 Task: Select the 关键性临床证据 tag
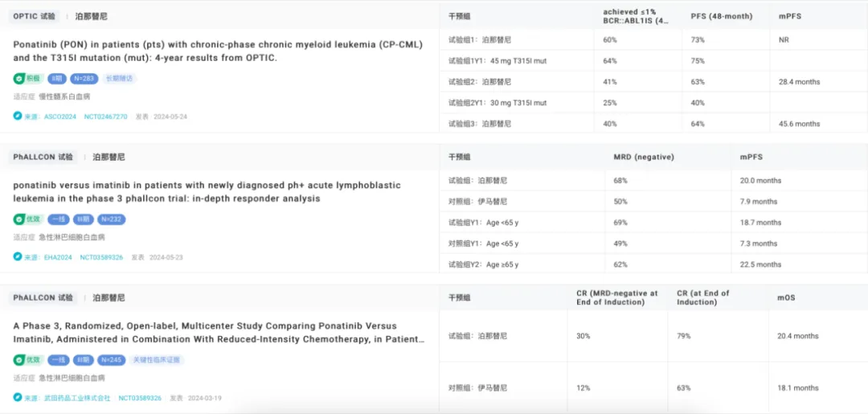[x=158, y=360]
